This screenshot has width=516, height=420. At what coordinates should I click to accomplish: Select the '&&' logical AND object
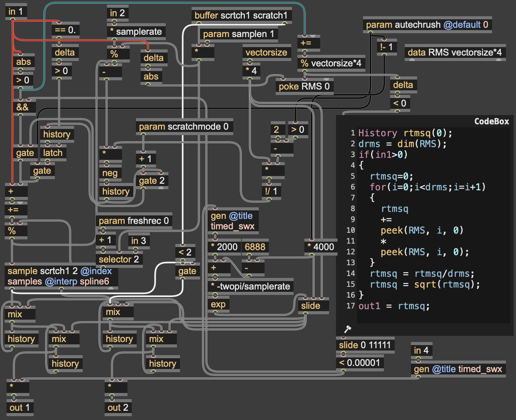point(24,107)
